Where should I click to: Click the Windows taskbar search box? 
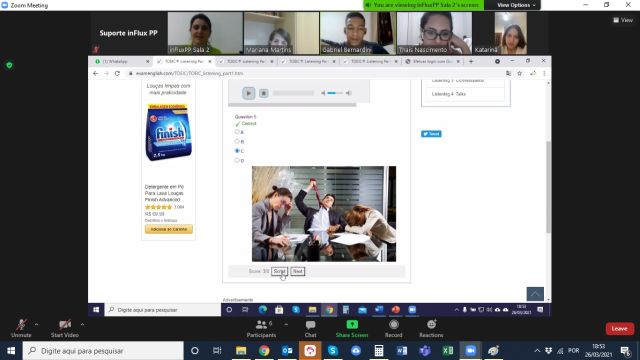pyautogui.click(x=103, y=351)
